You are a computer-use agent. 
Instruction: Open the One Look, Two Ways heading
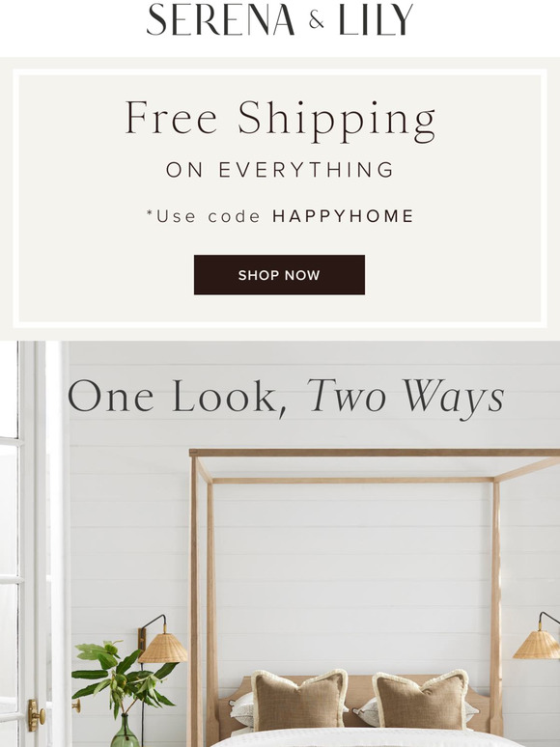coord(286,398)
